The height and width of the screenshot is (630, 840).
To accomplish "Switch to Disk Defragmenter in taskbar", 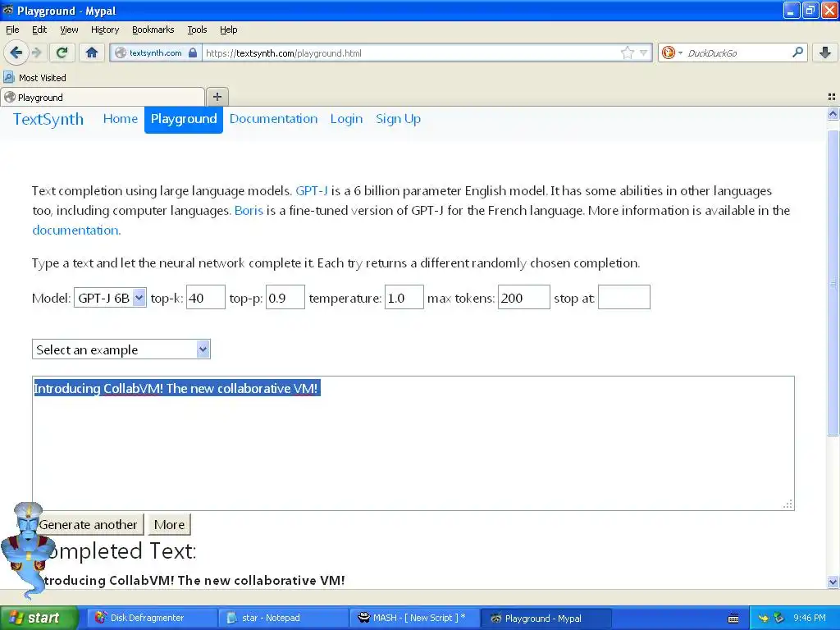I will coord(152,618).
